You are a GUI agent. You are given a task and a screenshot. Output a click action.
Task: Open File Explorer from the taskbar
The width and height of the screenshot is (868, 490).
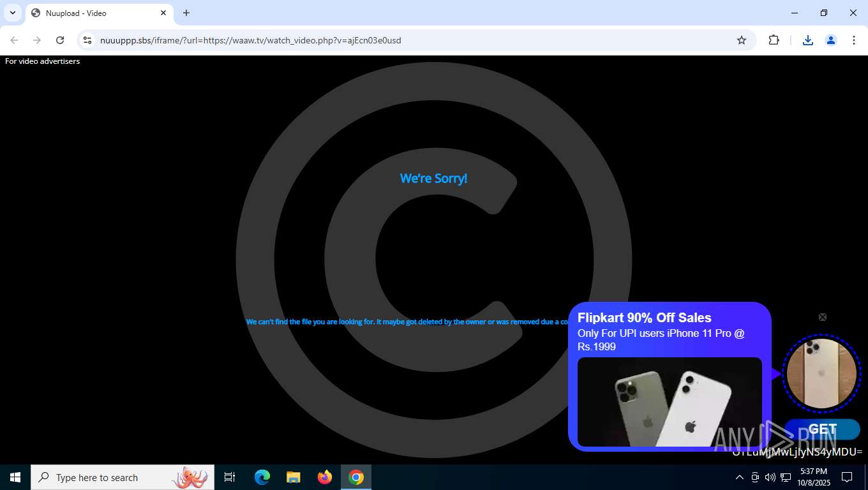[294, 477]
